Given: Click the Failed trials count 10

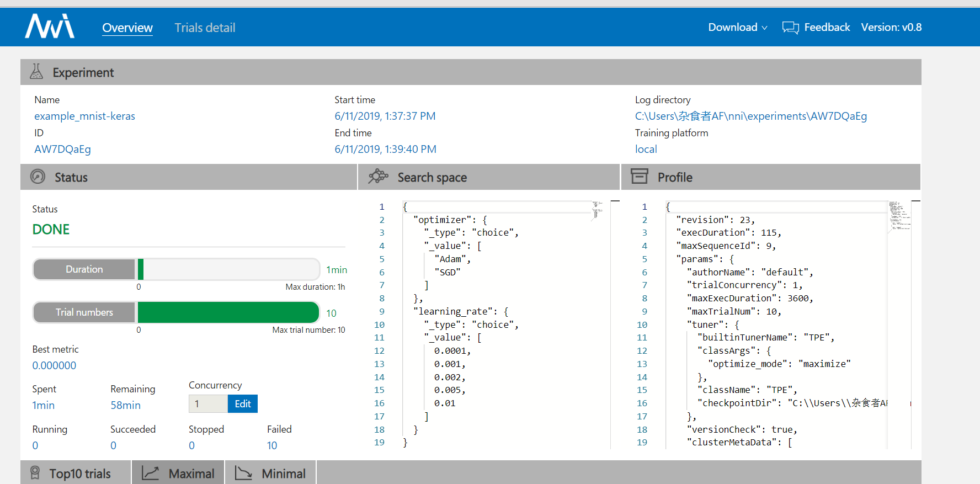Looking at the screenshot, I should pyautogui.click(x=272, y=445).
